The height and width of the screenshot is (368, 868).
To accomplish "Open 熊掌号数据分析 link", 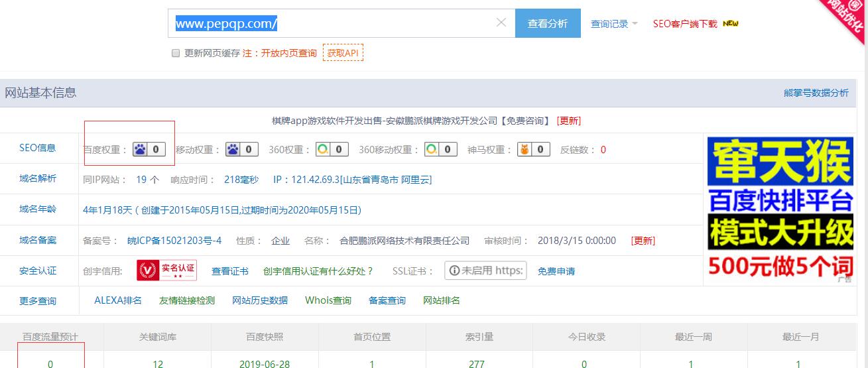I will coord(816,93).
